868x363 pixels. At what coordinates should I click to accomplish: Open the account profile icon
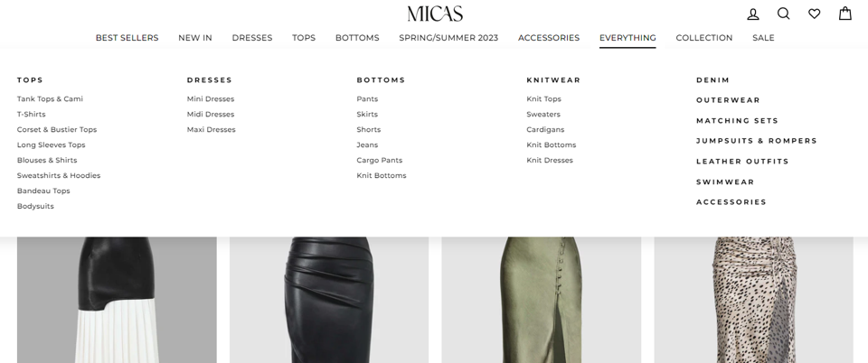753,14
